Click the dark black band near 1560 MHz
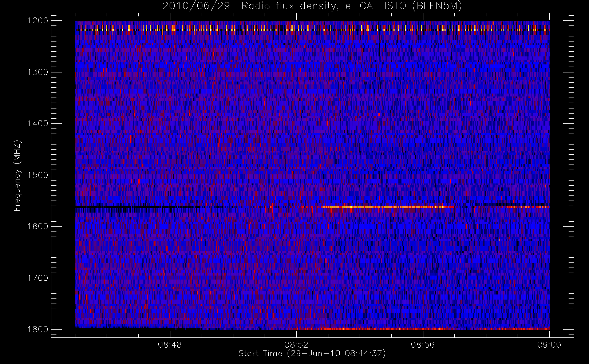 (x=138, y=206)
